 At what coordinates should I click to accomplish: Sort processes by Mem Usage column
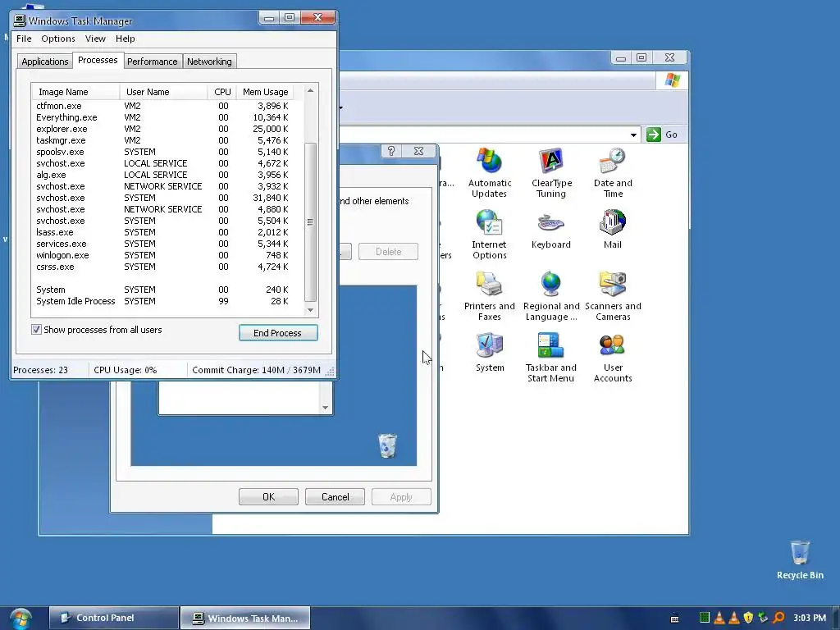[x=265, y=92]
